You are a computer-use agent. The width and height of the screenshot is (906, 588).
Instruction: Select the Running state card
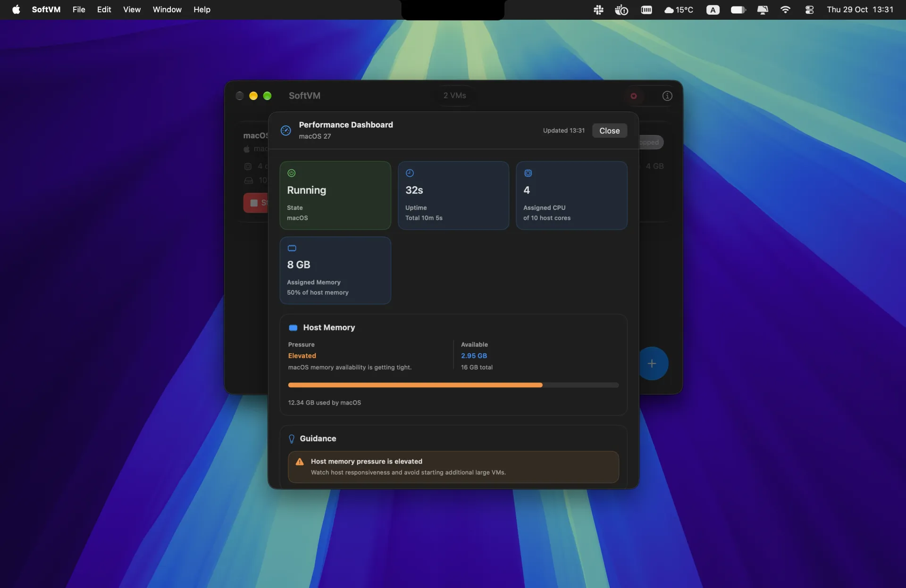point(335,195)
